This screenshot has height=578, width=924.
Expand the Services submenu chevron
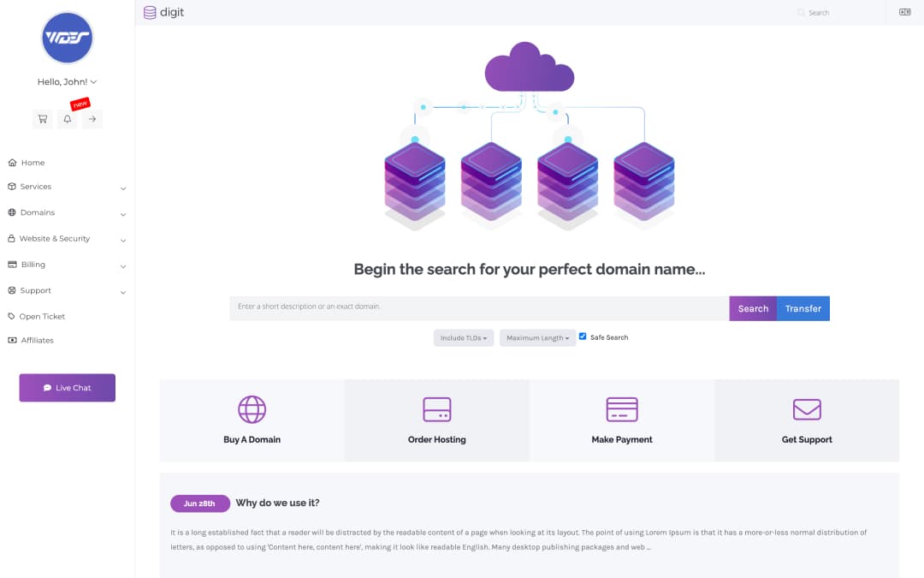coord(123,188)
